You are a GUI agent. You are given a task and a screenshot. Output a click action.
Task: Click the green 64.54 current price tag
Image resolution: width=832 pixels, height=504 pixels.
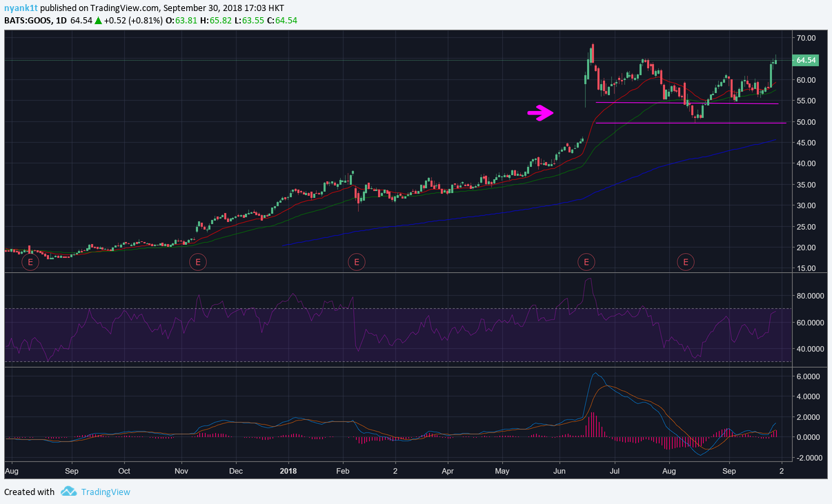click(806, 60)
